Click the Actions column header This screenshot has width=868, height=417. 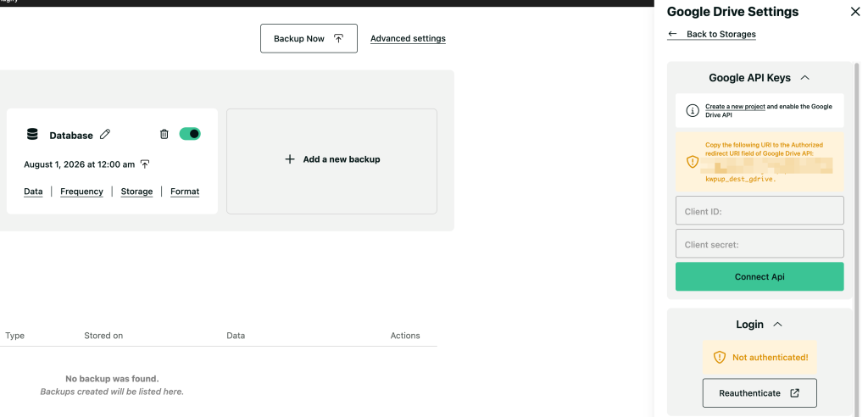coord(405,336)
